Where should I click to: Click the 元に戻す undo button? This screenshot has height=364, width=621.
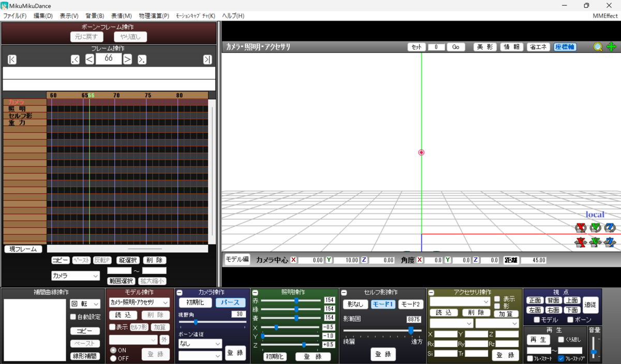[87, 37]
